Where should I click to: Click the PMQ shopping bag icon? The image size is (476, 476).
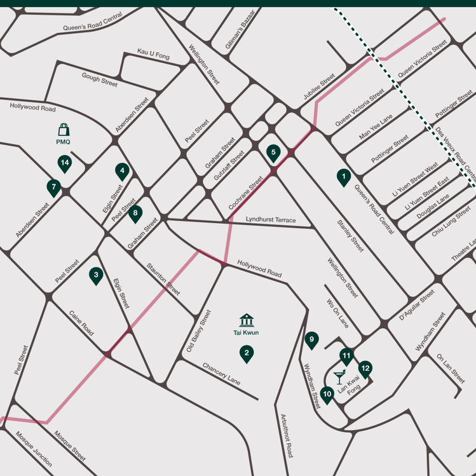(x=63, y=129)
